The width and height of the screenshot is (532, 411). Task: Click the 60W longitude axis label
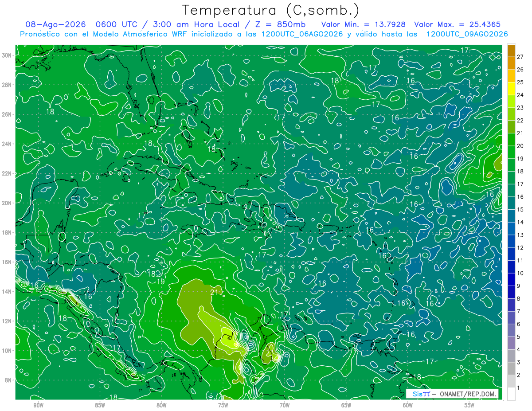coord(408,405)
